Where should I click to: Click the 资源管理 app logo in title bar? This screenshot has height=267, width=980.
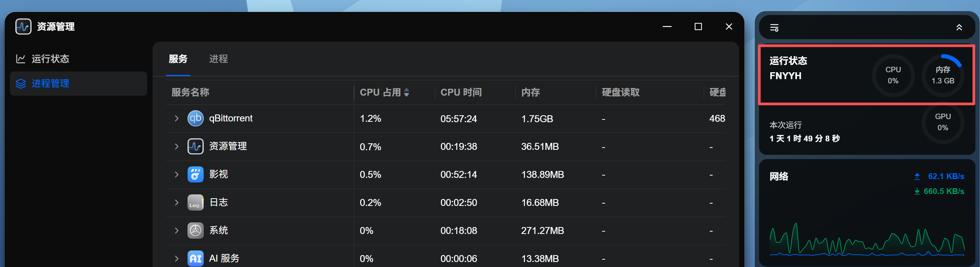(x=23, y=27)
